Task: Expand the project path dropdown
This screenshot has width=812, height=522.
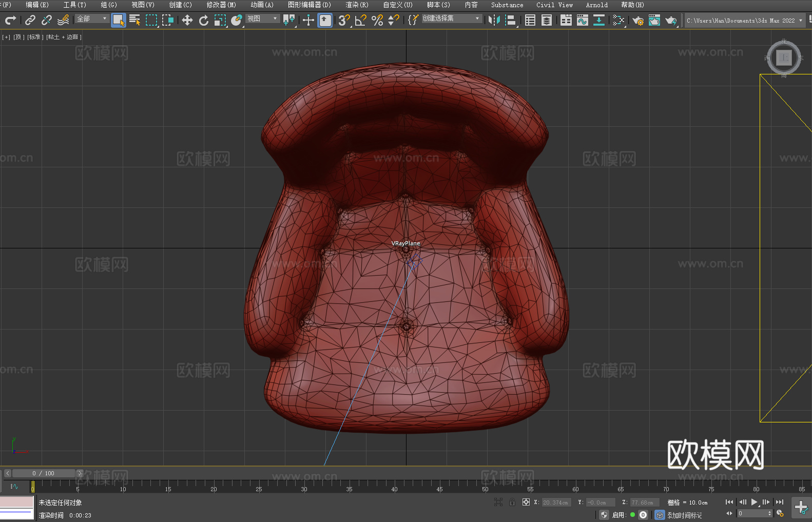Action: click(x=800, y=21)
